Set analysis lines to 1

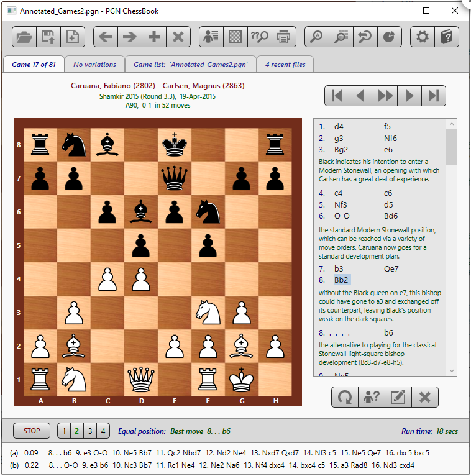(x=64, y=431)
